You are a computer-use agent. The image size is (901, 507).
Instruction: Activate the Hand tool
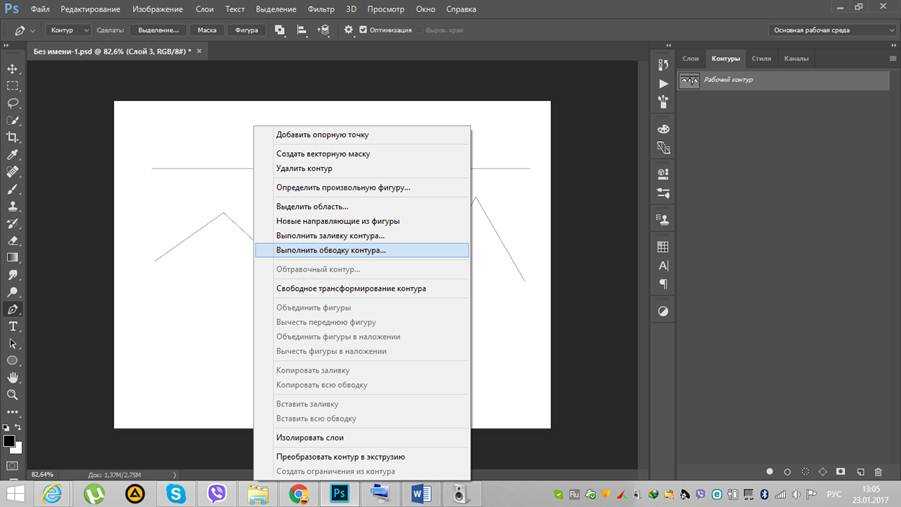[13, 377]
